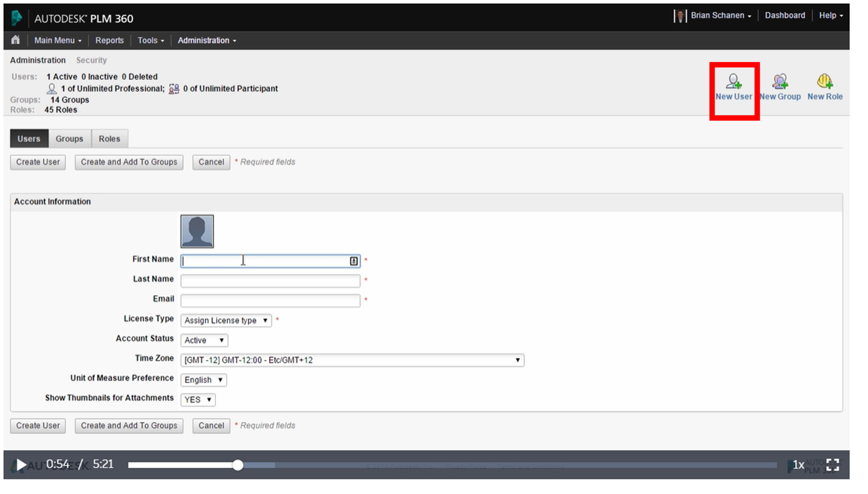Image resolution: width=868 pixels, height=494 pixels.
Task: Play the video
Action: pyautogui.click(x=21, y=465)
